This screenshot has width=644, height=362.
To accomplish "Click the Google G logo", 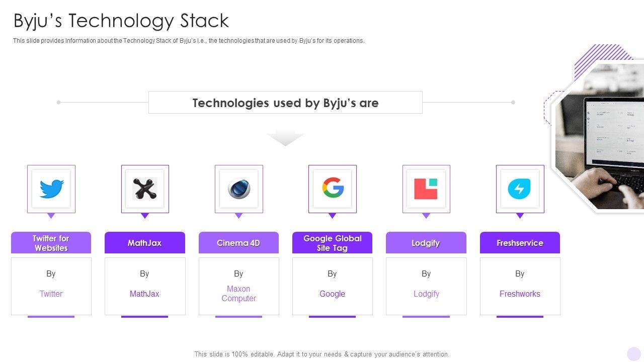I will 333,189.
